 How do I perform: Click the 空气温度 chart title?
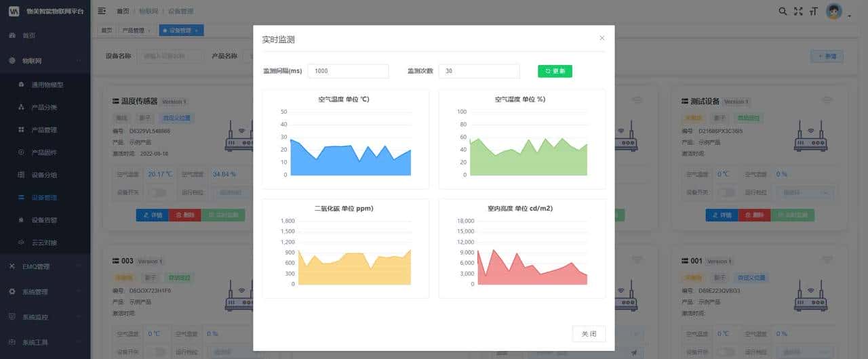click(344, 99)
